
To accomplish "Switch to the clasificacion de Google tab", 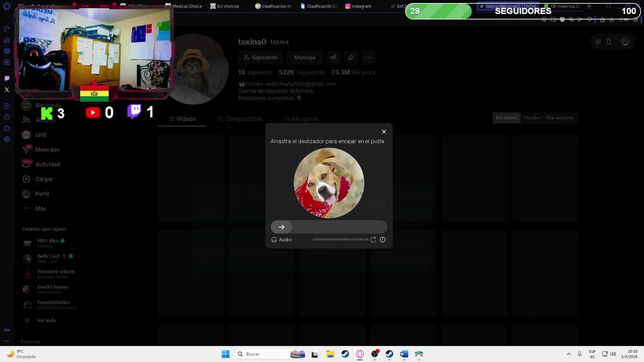I will point(273,6).
